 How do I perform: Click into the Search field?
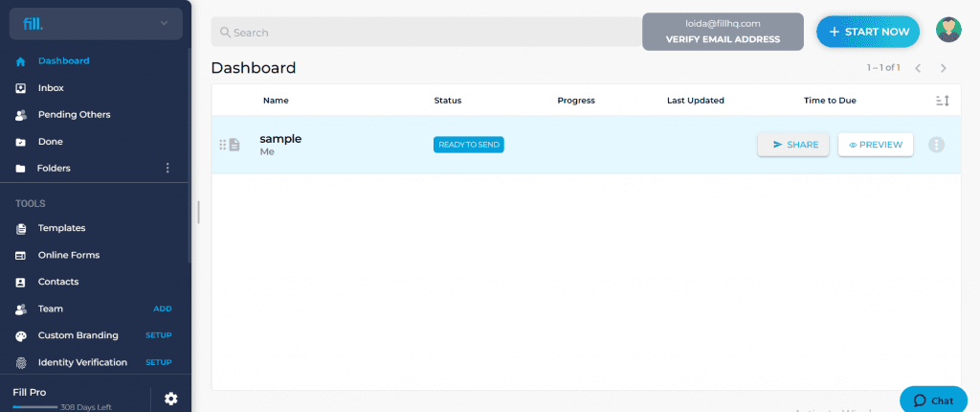[427, 32]
